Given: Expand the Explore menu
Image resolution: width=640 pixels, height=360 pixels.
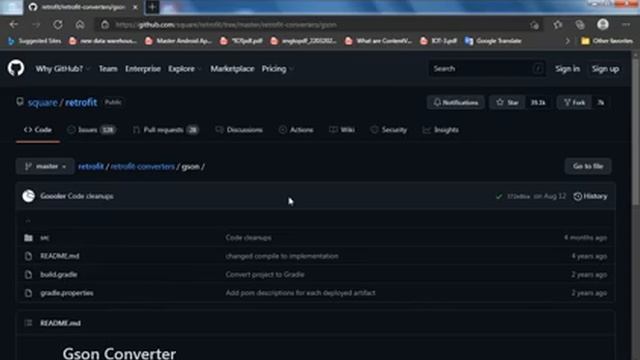Looking at the screenshot, I should tap(184, 69).
